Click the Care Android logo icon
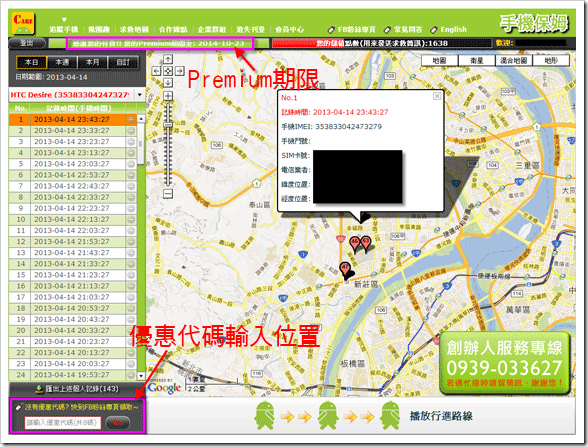The height and width of the screenshot is (447, 588). [23, 23]
